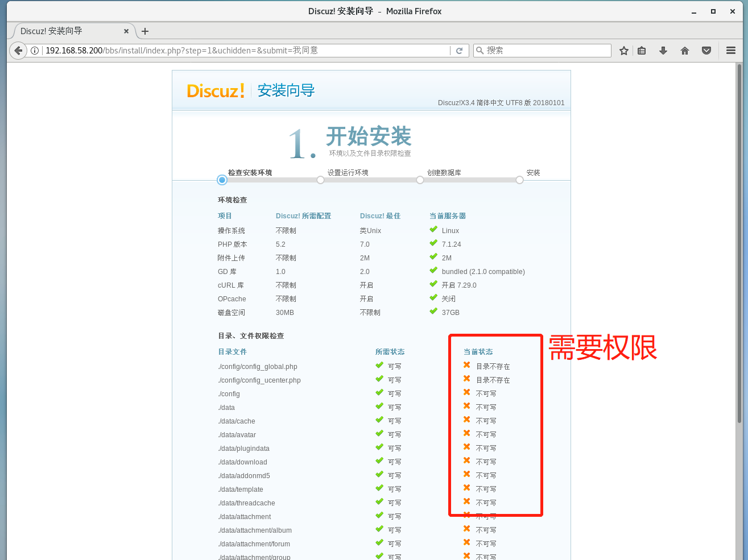Image resolution: width=748 pixels, height=560 pixels.
Task: Click the ./data/threadcache path text
Action: click(247, 503)
